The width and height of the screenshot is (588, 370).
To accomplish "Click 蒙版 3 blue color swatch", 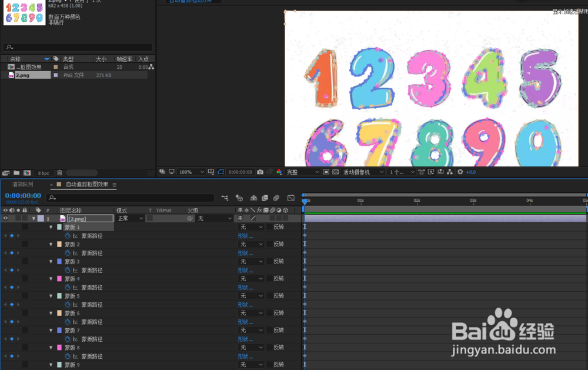I will (x=59, y=261).
